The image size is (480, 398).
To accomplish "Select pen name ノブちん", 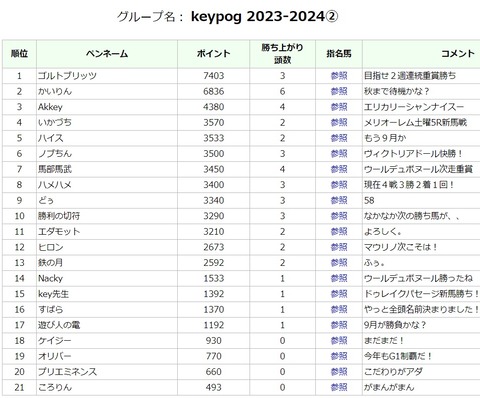I will point(55,154).
